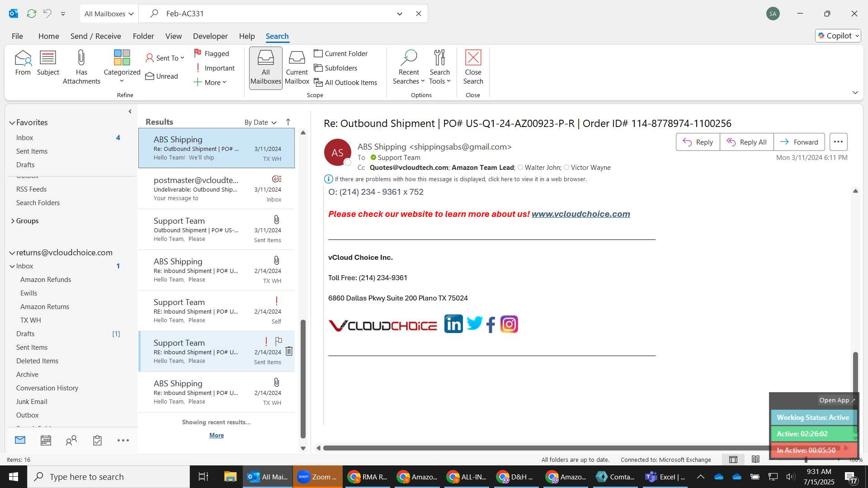
Task: Filter results with Has Attachments
Action: click(x=81, y=67)
